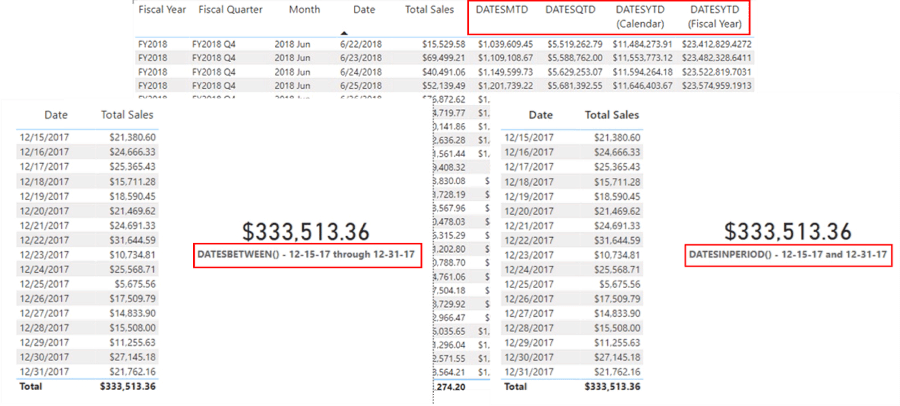The height and width of the screenshot is (406, 900).
Task: Select $31,644.59 in the table beside the DATESBETWEEN card
Action: pyautogui.click(x=132, y=240)
